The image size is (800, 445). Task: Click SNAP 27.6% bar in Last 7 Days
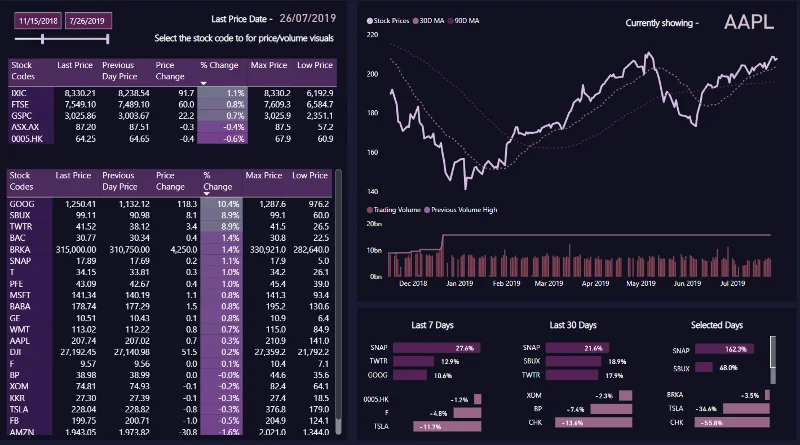(437, 348)
